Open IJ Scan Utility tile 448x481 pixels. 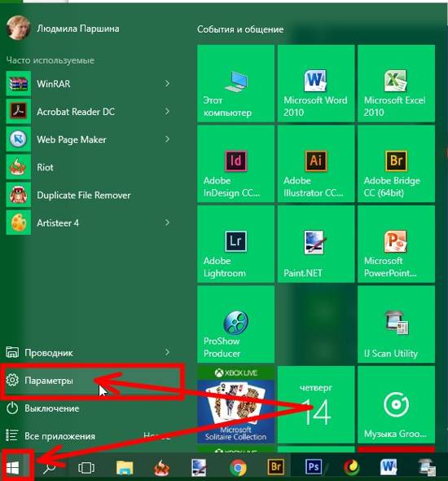396,324
